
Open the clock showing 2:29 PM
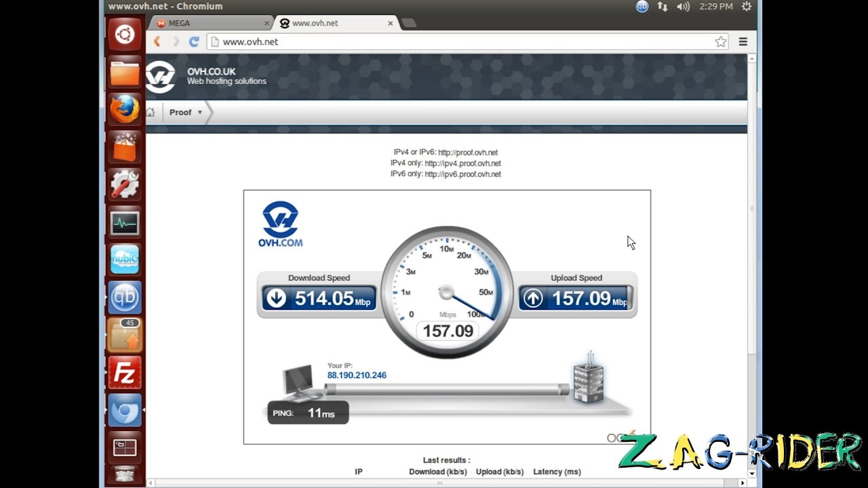[x=715, y=7]
